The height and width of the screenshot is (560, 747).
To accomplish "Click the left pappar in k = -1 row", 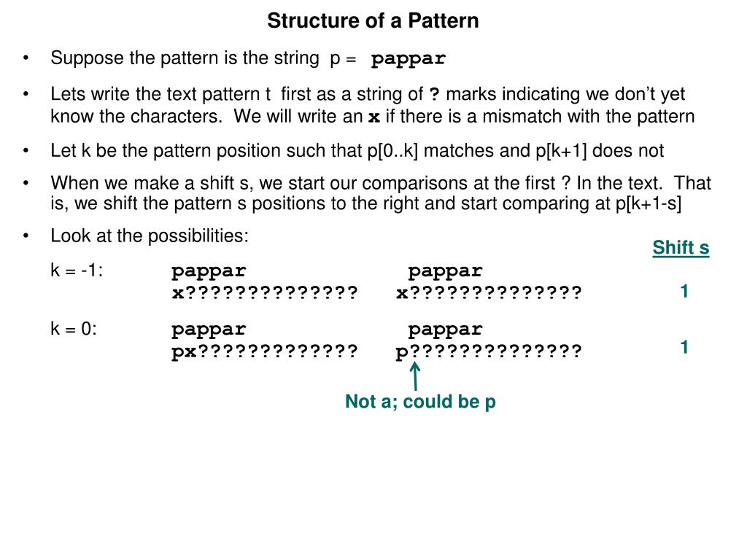I will 209,271.
